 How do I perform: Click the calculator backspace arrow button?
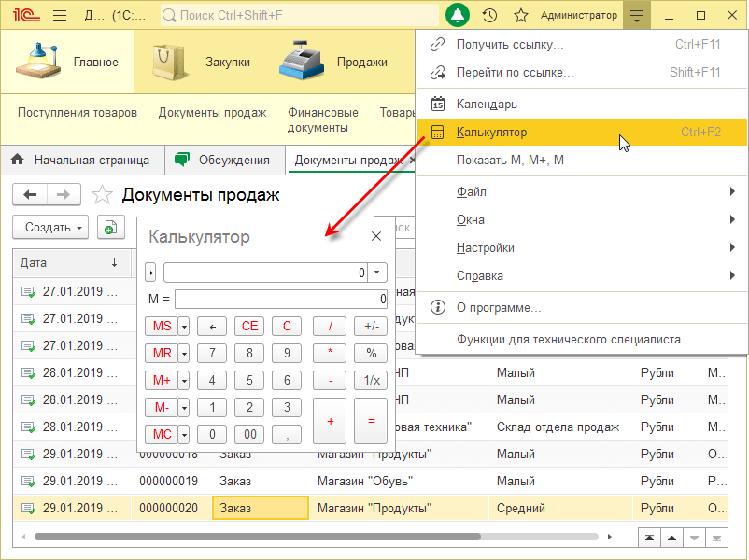[212, 327]
